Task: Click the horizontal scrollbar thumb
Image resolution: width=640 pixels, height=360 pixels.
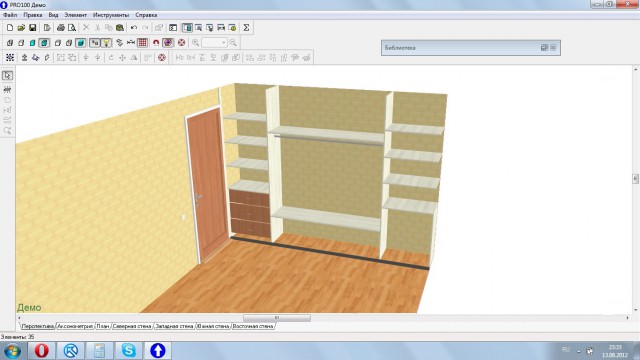Action: click(x=277, y=318)
